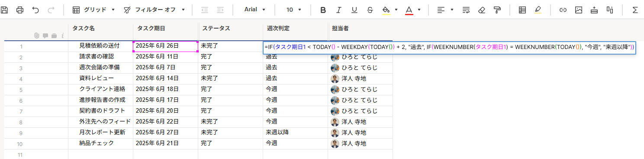Toggle wrap text option
644x159 pixels.
(466, 10)
